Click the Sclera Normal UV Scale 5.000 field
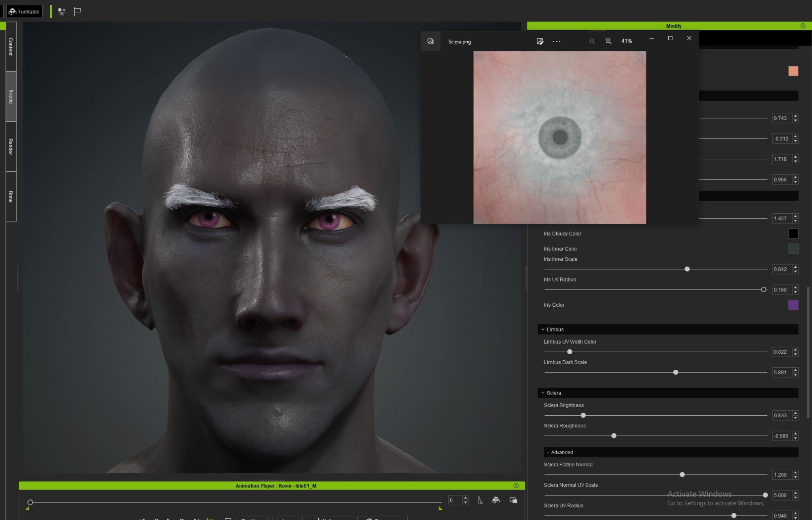The width and height of the screenshot is (812, 520). click(782, 495)
